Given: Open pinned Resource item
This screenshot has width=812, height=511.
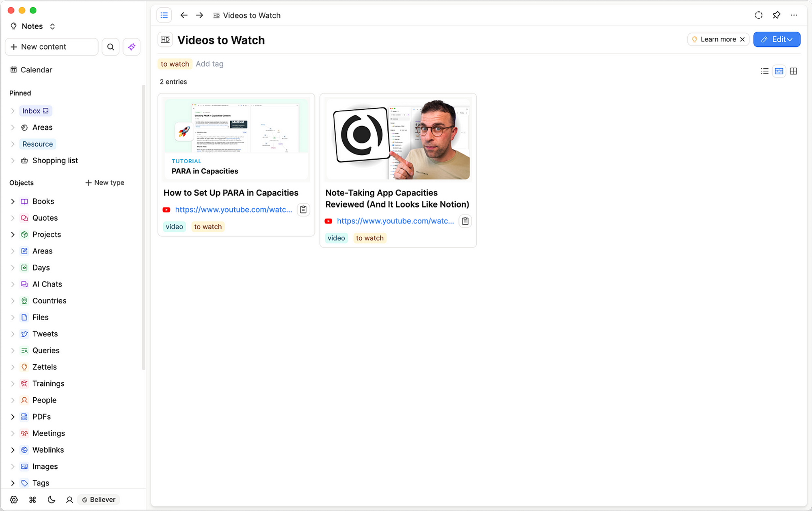Looking at the screenshot, I should [x=38, y=144].
